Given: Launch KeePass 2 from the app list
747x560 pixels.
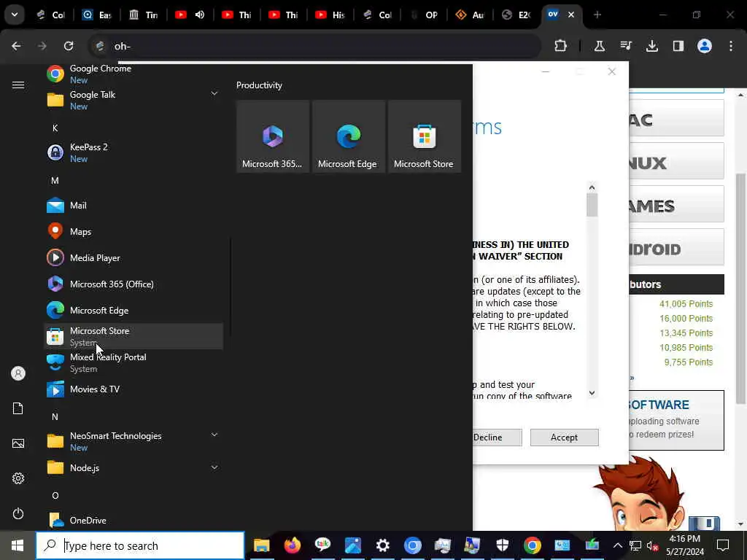Looking at the screenshot, I should coord(133,152).
